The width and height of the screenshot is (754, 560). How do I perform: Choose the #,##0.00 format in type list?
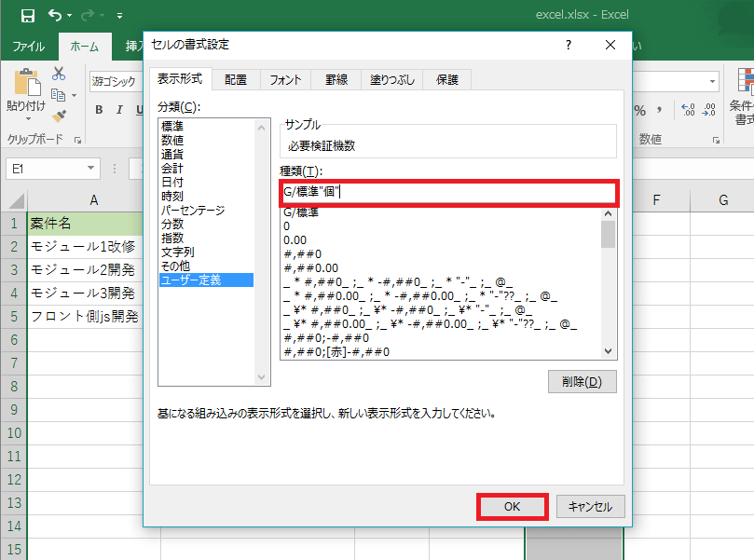442,267
